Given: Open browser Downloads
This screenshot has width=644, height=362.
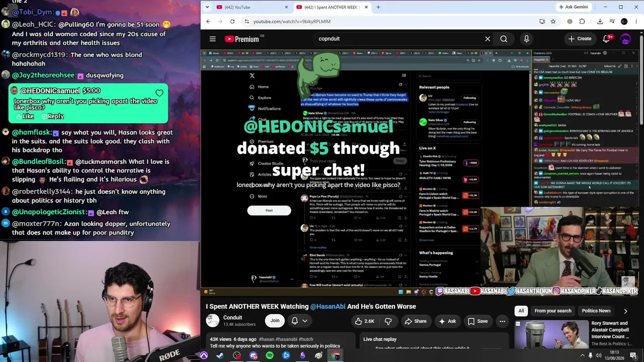Looking at the screenshot, I should pyautogui.click(x=600, y=22).
